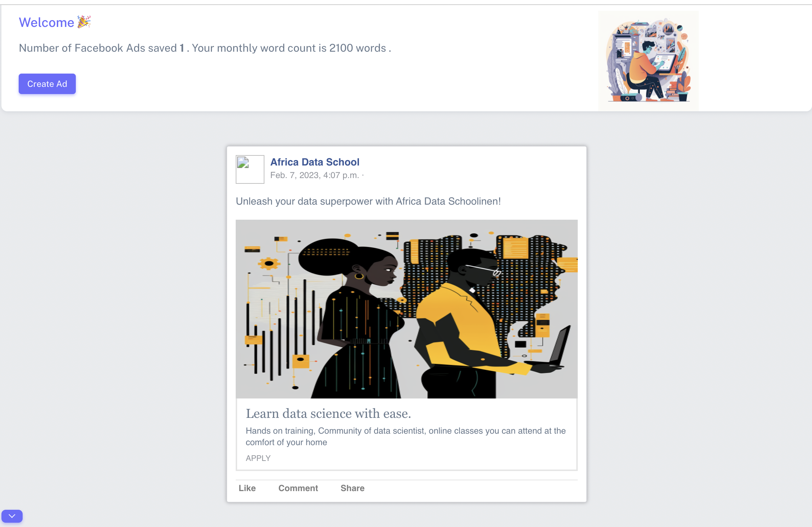Click the ad image of two data scientists
Screen dimensions: 812x527
(x=407, y=309)
